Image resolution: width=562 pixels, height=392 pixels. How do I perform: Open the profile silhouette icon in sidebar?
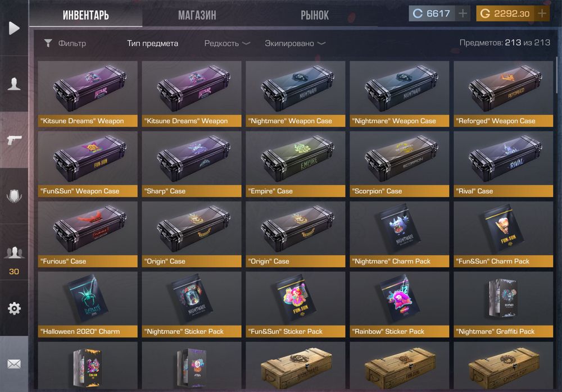pos(14,84)
